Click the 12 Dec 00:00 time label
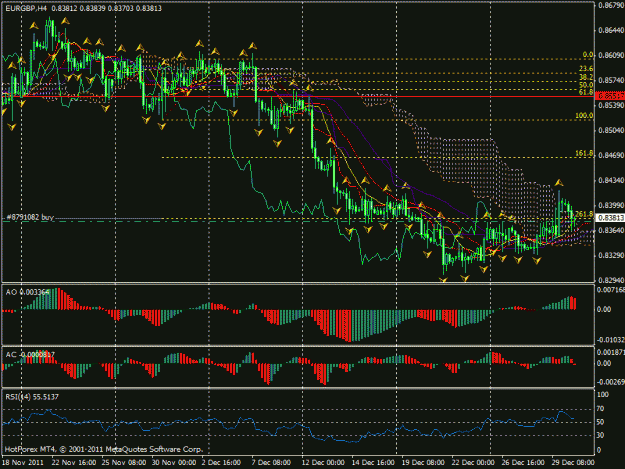The height and width of the screenshot is (469, 625). pyautogui.click(x=323, y=463)
